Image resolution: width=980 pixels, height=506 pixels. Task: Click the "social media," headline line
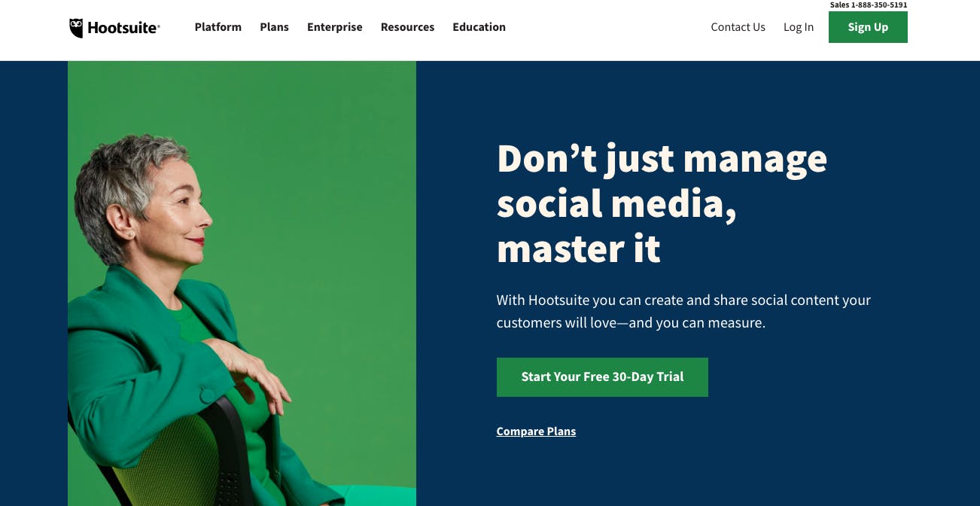coord(616,204)
